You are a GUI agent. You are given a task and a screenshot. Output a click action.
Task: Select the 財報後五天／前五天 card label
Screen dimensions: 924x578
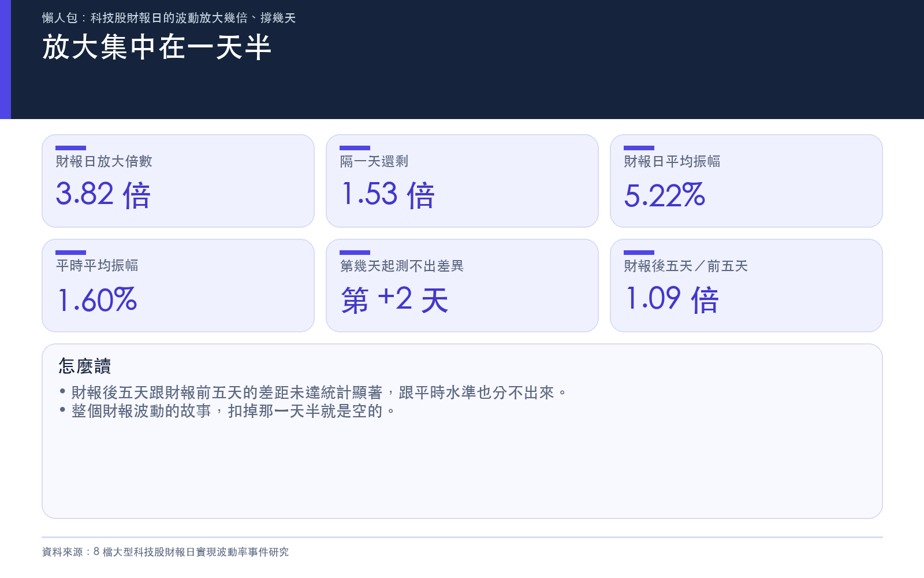pyautogui.click(x=686, y=266)
